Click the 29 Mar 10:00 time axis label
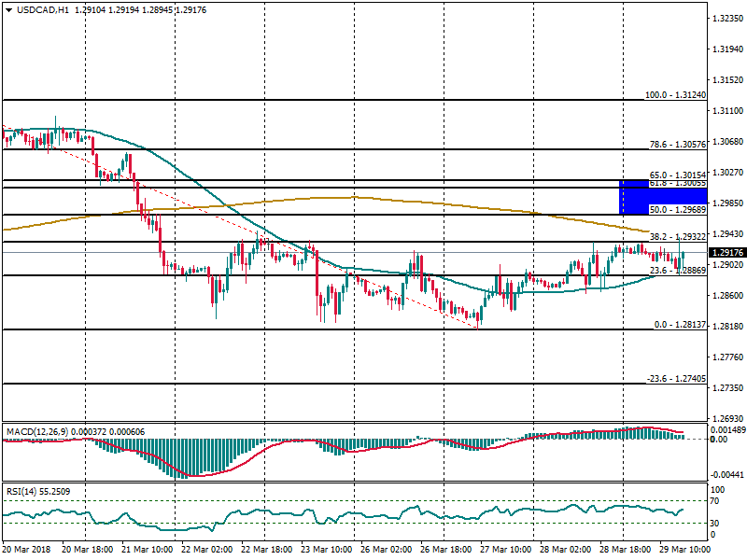This screenshot has width=747, height=560. click(x=685, y=551)
